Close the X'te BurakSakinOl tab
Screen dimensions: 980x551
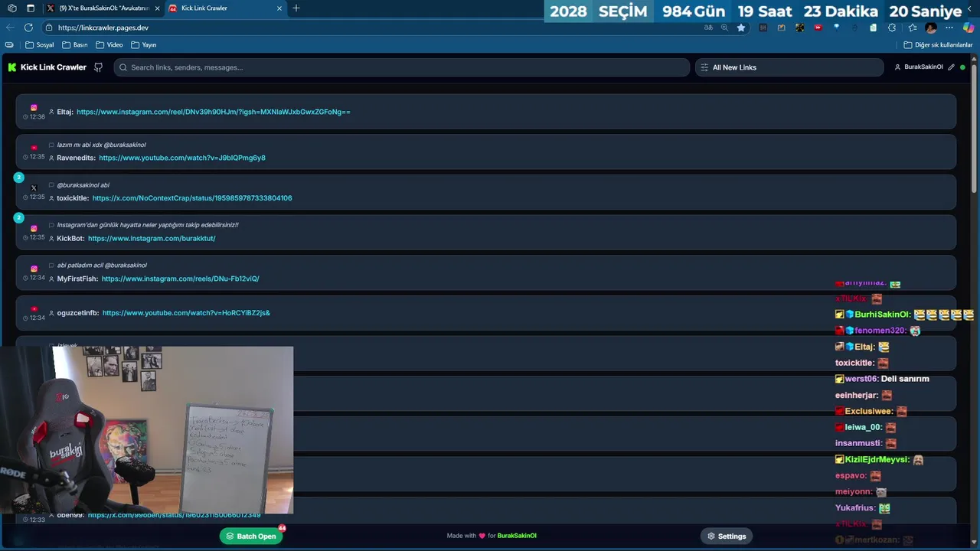(x=157, y=8)
